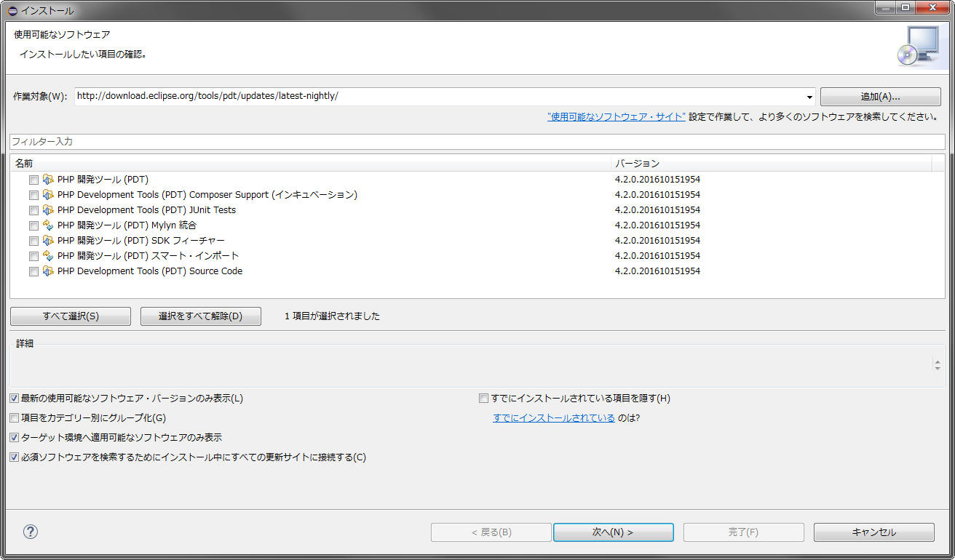Click the 1 項目が選択されました status text
The height and width of the screenshot is (560, 955).
pos(332,316)
